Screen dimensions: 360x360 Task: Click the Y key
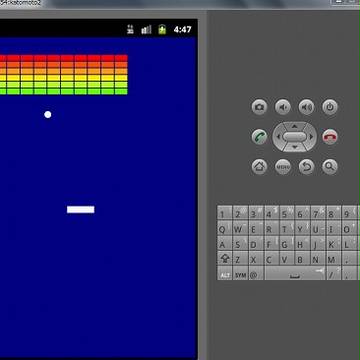tap(302, 228)
